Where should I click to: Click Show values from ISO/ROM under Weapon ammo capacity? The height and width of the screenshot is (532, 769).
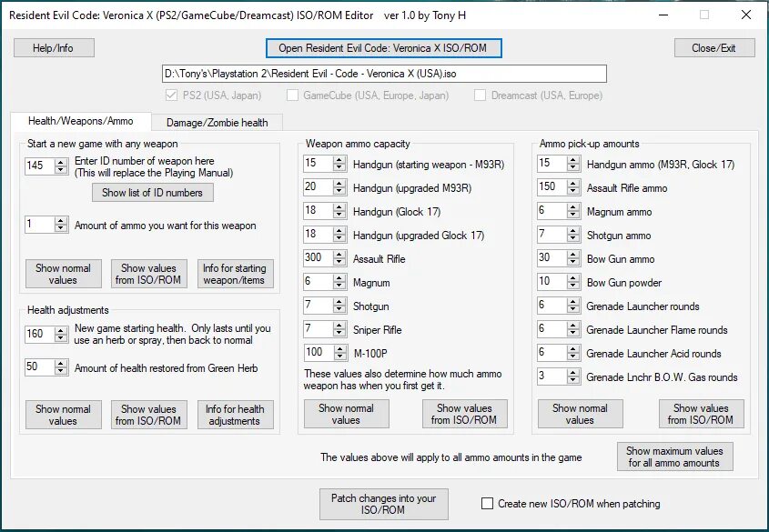[464, 414]
